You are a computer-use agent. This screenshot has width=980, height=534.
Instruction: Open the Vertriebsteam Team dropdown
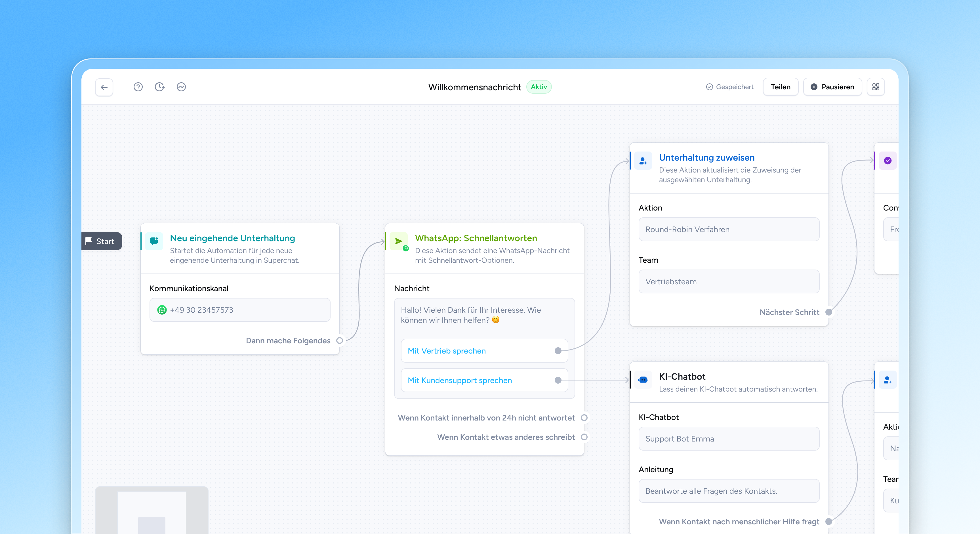point(729,281)
